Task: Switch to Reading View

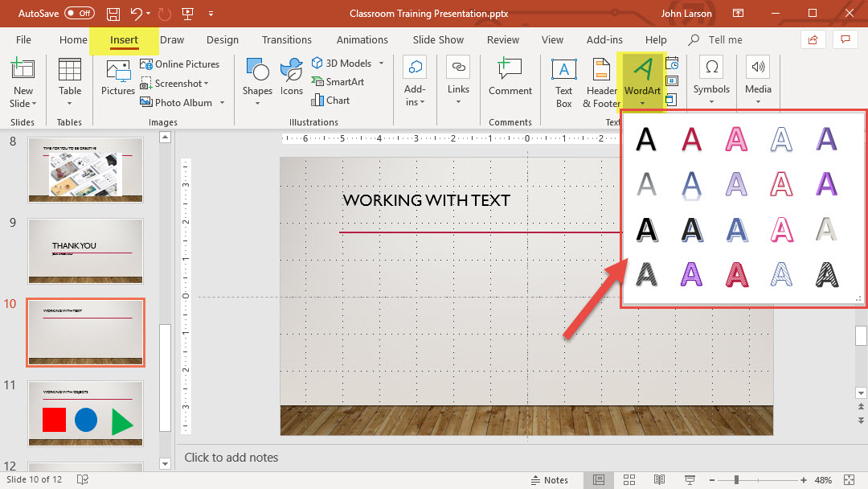Action: coord(658,480)
